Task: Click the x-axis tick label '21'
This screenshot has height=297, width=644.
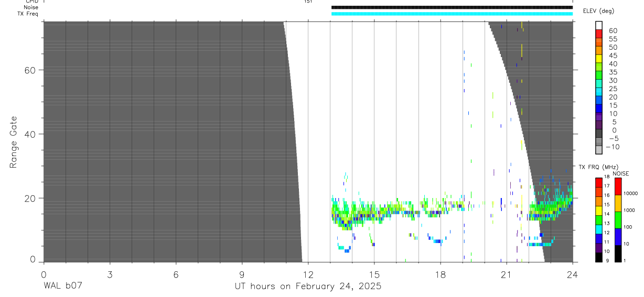Action: [507, 274]
